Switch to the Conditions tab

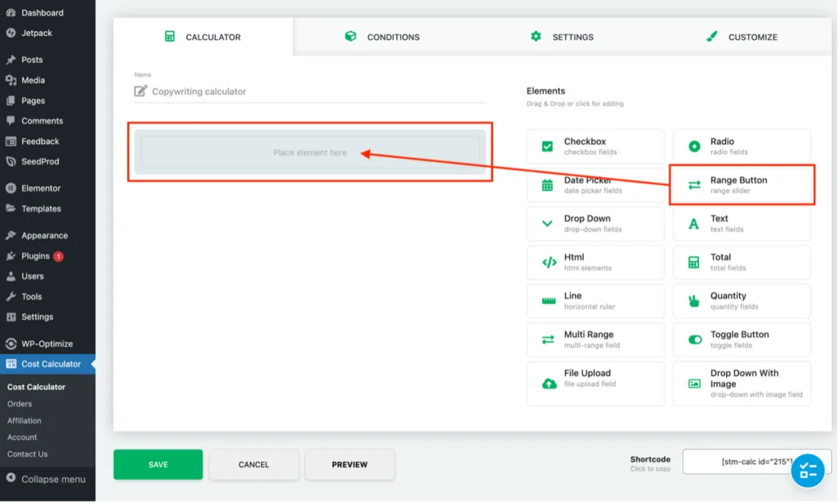pyautogui.click(x=382, y=37)
